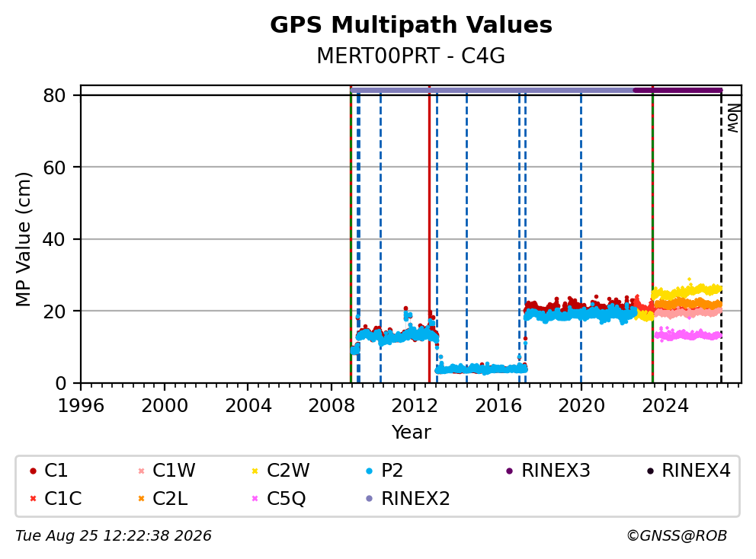Screen dimensions: 756x559
Task: Click the ©GNSS@ROB credit text
Action: (677, 536)
